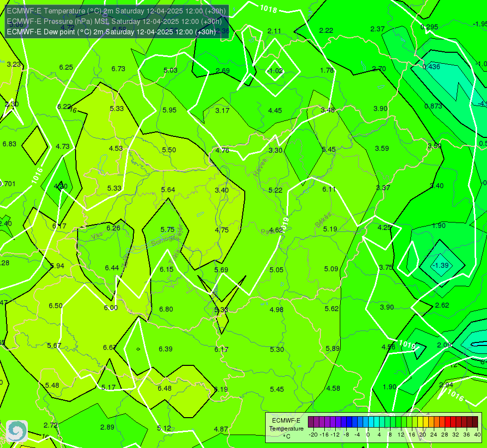Image resolution: width=487 pixels, height=448 pixels.
Task: Click the '-20' tick label in the legend
Action: (313, 435)
